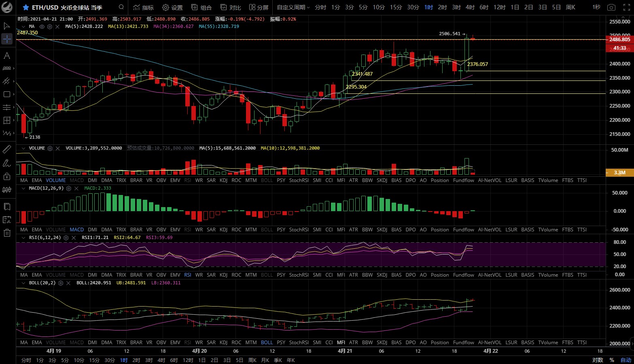Open the 指标 indicators button
634x364 pixels.
click(143, 8)
